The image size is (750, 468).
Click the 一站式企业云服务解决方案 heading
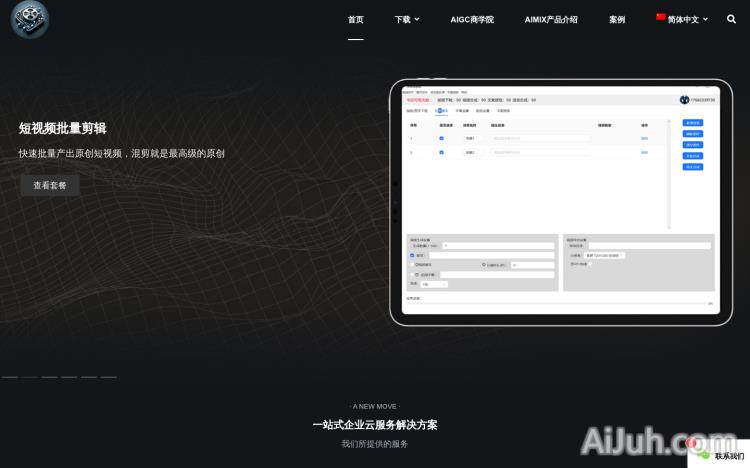click(x=375, y=425)
